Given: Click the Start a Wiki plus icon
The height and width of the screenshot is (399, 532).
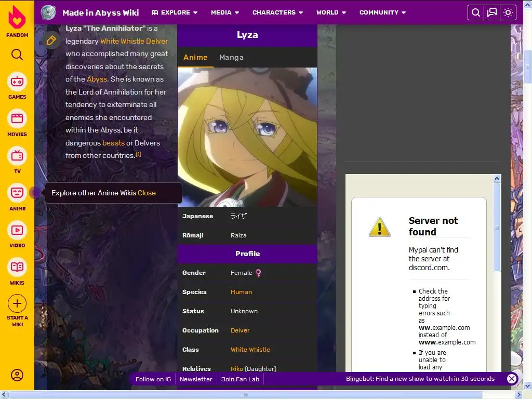Looking at the screenshot, I should coord(17,303).
